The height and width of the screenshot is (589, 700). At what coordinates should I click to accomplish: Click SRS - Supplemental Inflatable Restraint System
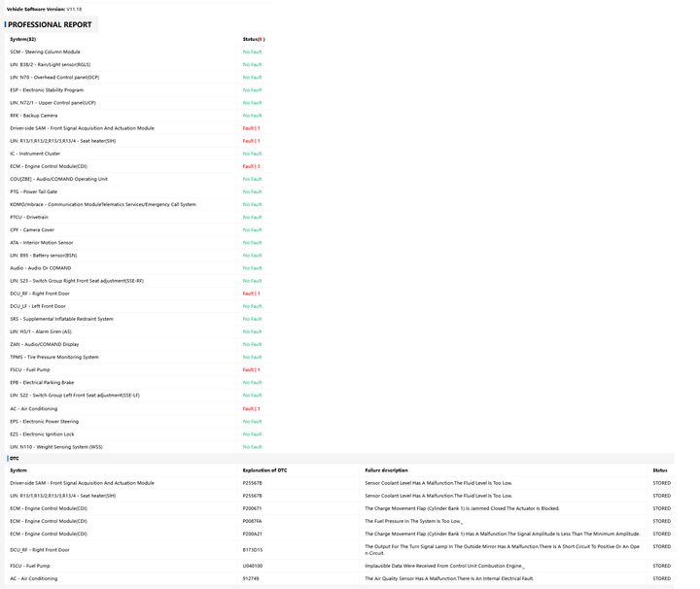coord(61,319)
